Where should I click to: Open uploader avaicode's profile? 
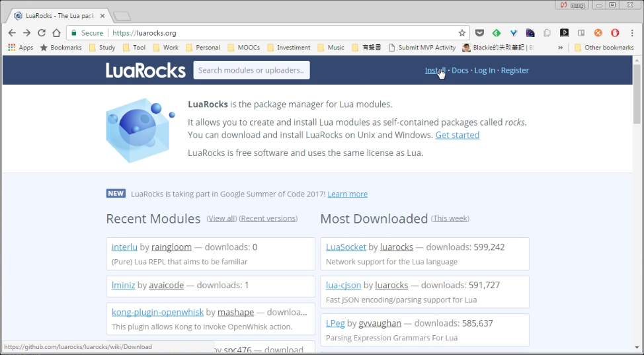[167, 285]
